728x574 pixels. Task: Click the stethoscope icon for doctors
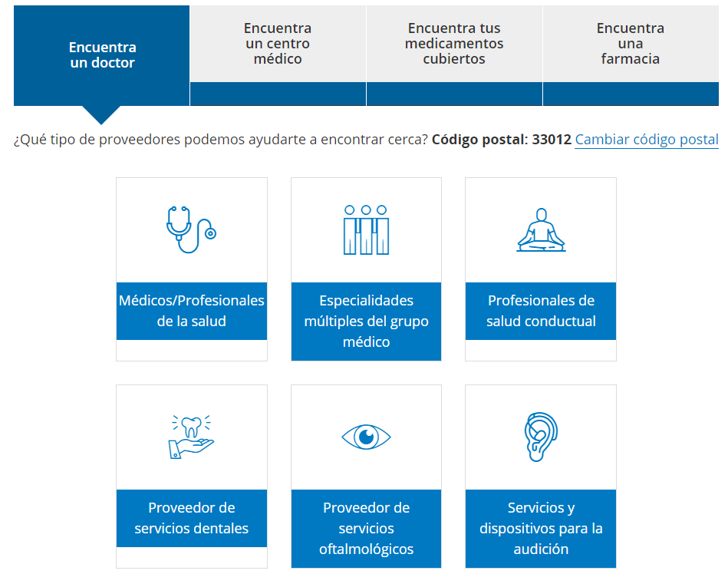click(x=191, y=228)
